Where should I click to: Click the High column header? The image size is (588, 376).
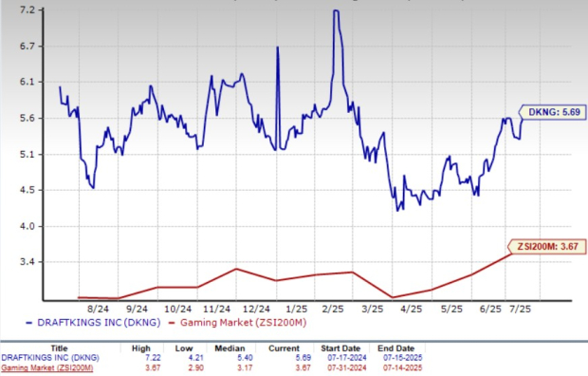coord(140,348)
